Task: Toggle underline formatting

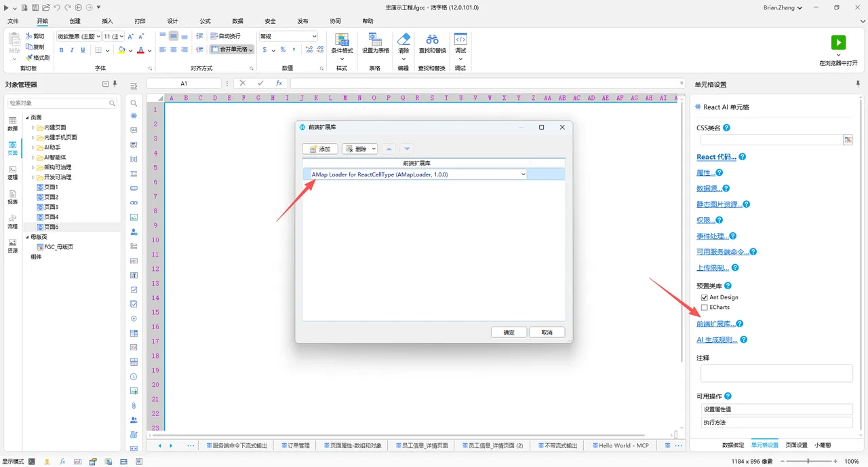Action: (x=83, y=50)
